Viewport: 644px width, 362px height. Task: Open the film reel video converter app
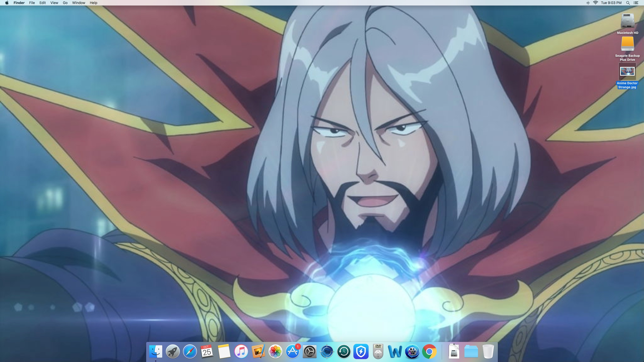[412, 351]
